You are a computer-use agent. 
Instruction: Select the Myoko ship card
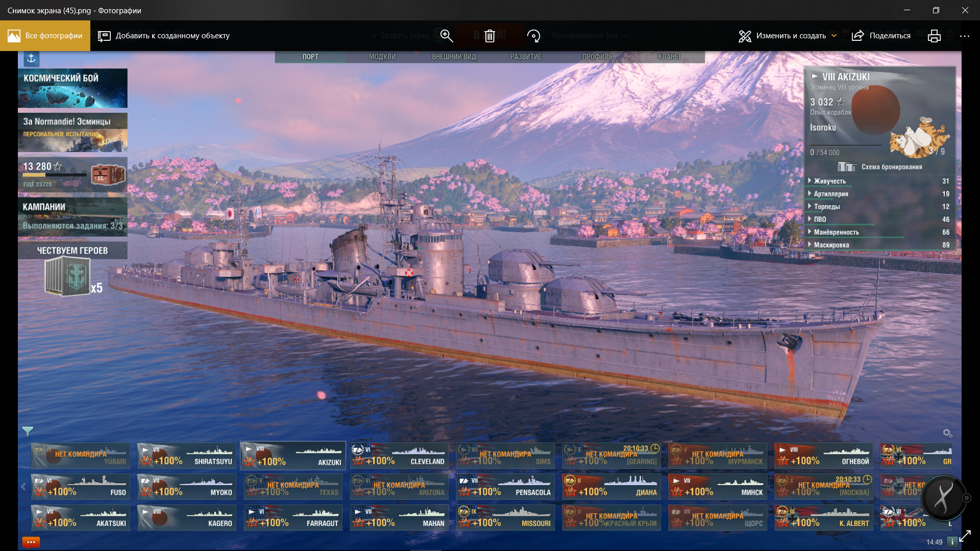187,487
